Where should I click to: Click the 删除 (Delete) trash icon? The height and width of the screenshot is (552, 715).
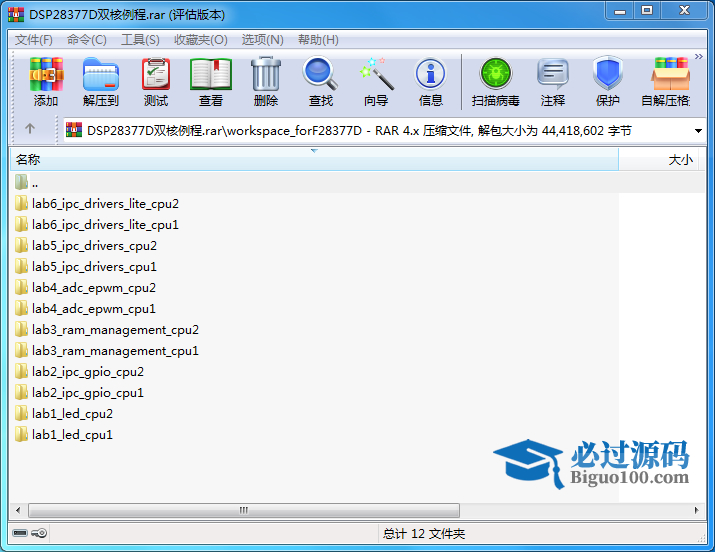point(266,81)
